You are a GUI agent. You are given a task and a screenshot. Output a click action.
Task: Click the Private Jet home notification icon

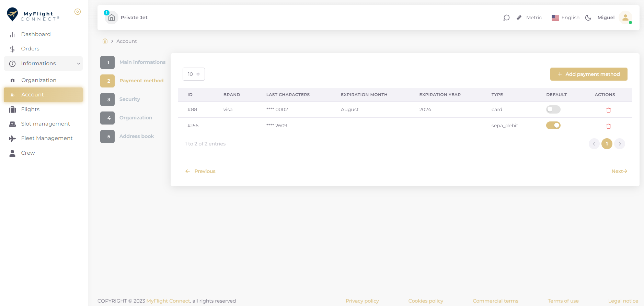(x=111, y=17)
